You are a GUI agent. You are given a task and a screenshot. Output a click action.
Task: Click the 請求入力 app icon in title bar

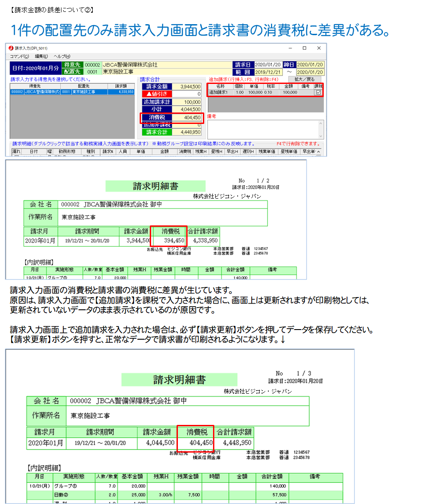[x=11, y=48]
